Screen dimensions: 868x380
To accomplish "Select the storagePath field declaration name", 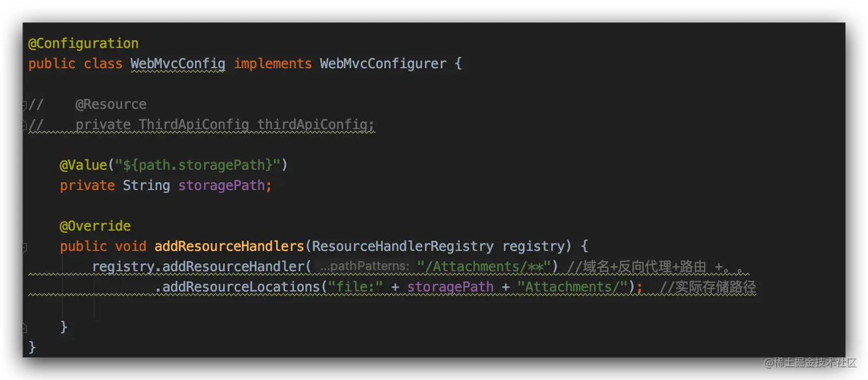I will coord(222,185).
